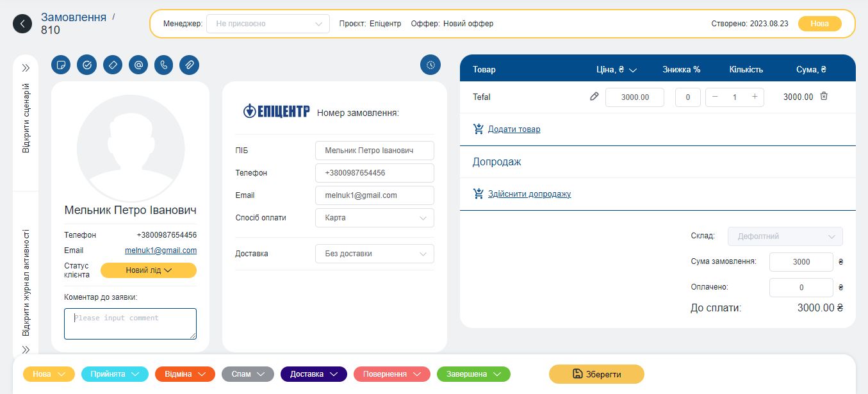Viewport: 868px width, 394px height.
Task: Click the Здійснити допродажу link
Action: (529, 193)
